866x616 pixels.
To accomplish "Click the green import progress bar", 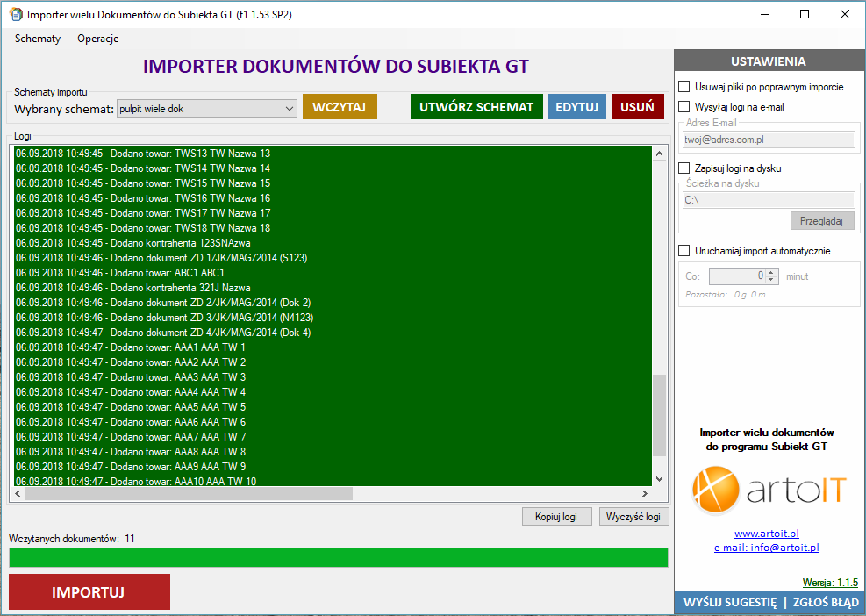I will click(x=339, y=557).
